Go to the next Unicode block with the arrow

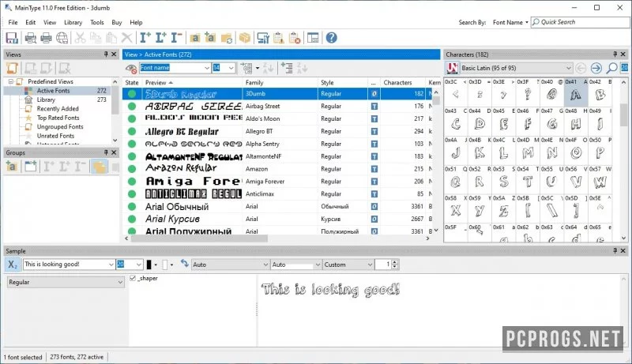click(596, 68)
